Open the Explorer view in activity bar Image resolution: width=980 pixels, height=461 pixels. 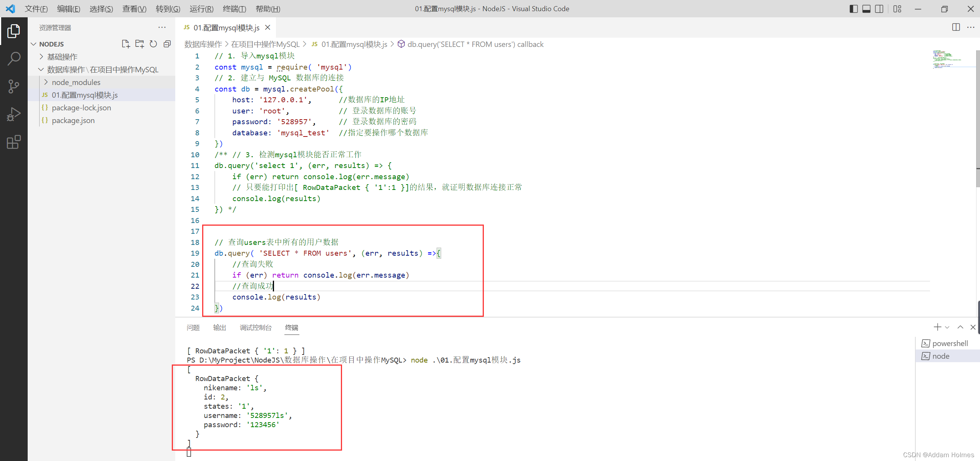coord(14,31)
